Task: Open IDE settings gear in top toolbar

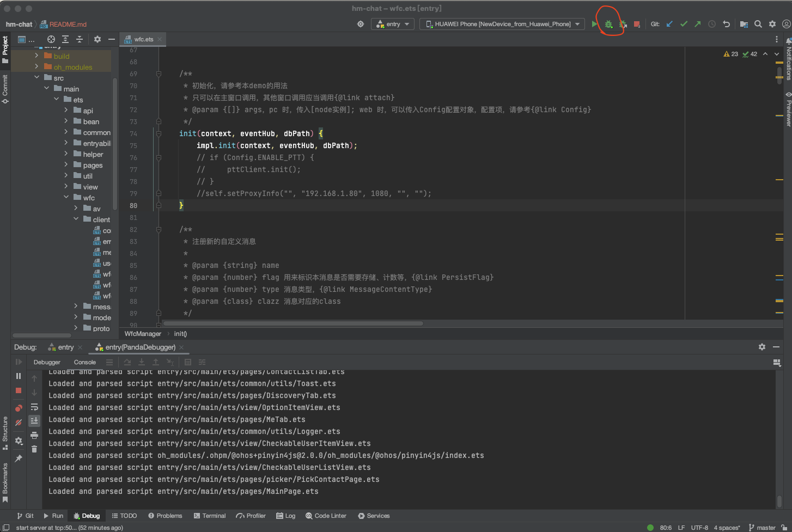Action: point(772,24)
